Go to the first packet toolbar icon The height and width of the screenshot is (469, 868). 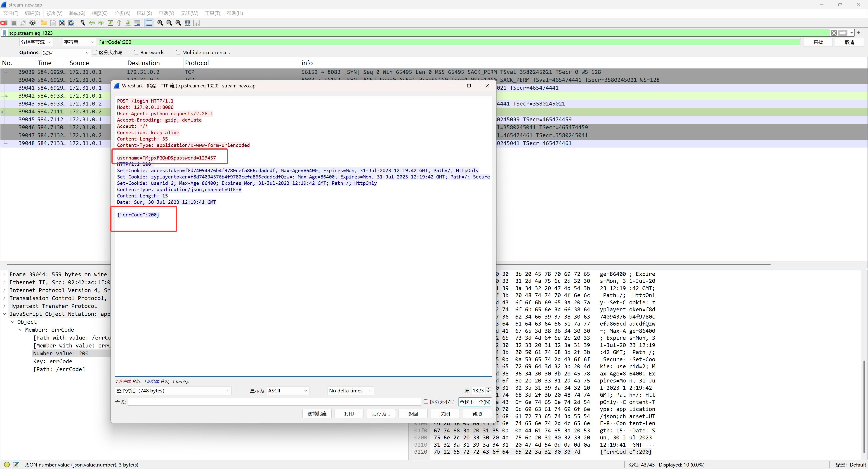click(119, 23)
